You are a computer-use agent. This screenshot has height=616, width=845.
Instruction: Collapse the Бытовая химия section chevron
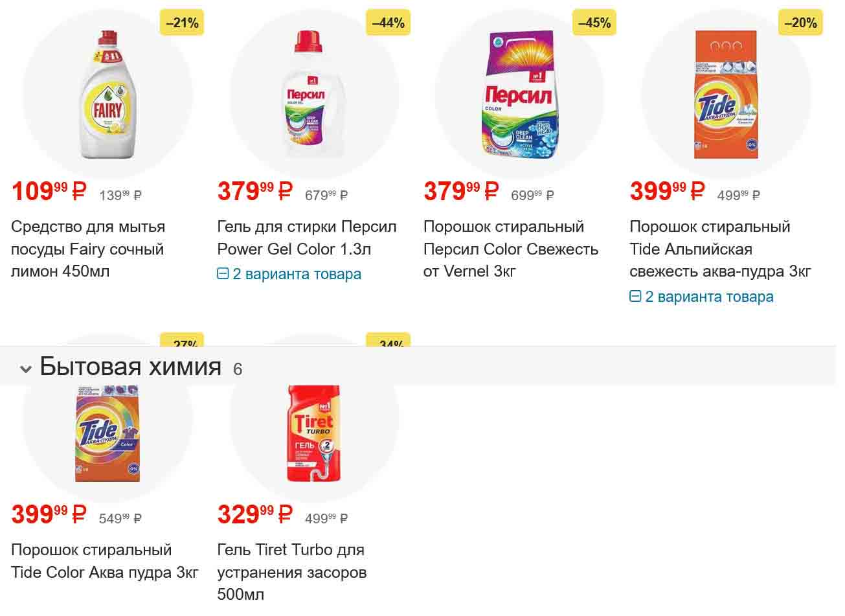tap(26, 369)
